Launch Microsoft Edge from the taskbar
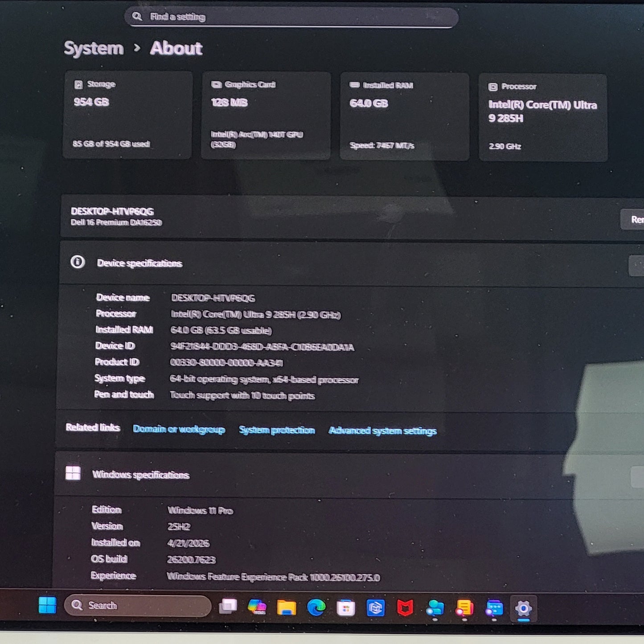This screenshot has width=644, height=644. 316,608
